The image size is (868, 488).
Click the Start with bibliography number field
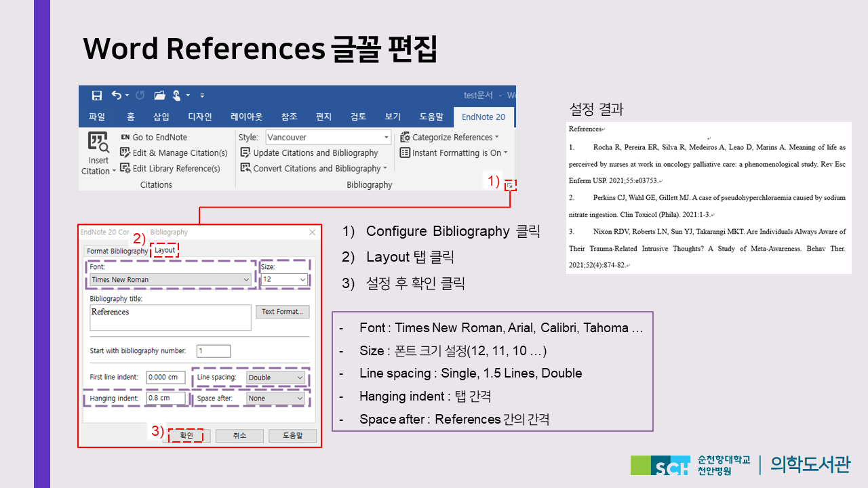[214, 351]
